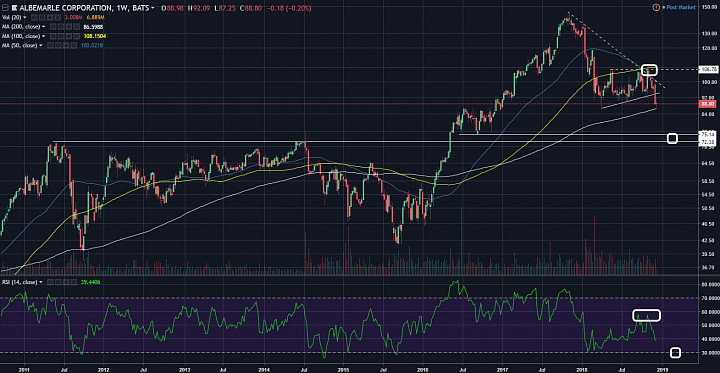Remove the Vol (20) indicator with X icon
Image resolution: width=720 pixels, height=373 pixels.
point(58,17)
